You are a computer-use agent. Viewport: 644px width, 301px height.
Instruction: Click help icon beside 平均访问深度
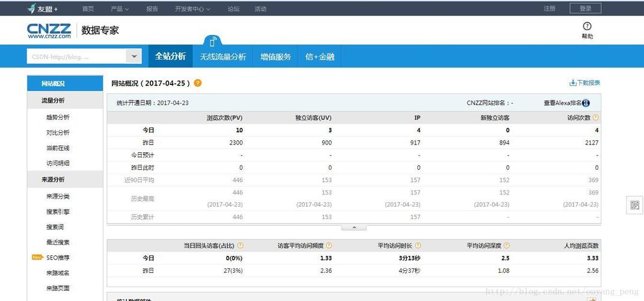pos(506,246)
